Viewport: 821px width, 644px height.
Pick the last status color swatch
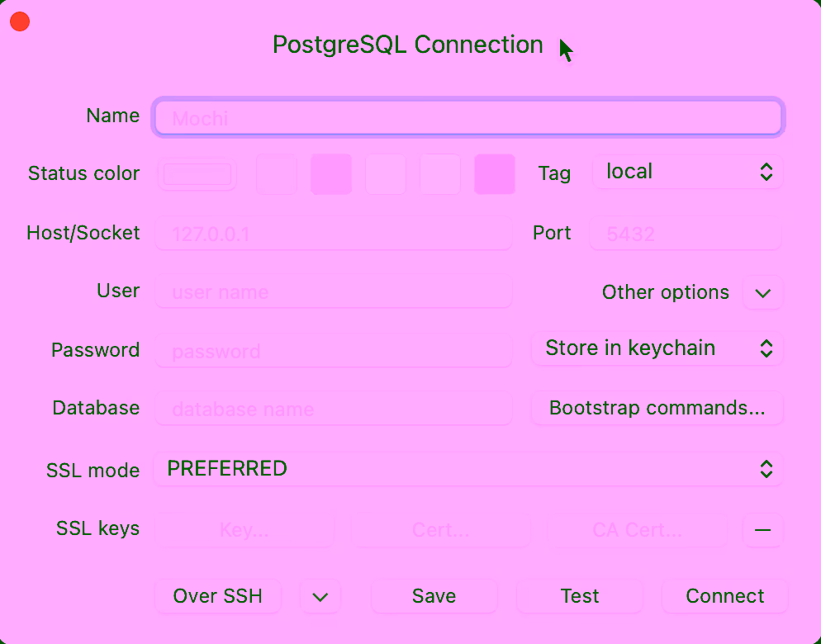pos(494,174)
